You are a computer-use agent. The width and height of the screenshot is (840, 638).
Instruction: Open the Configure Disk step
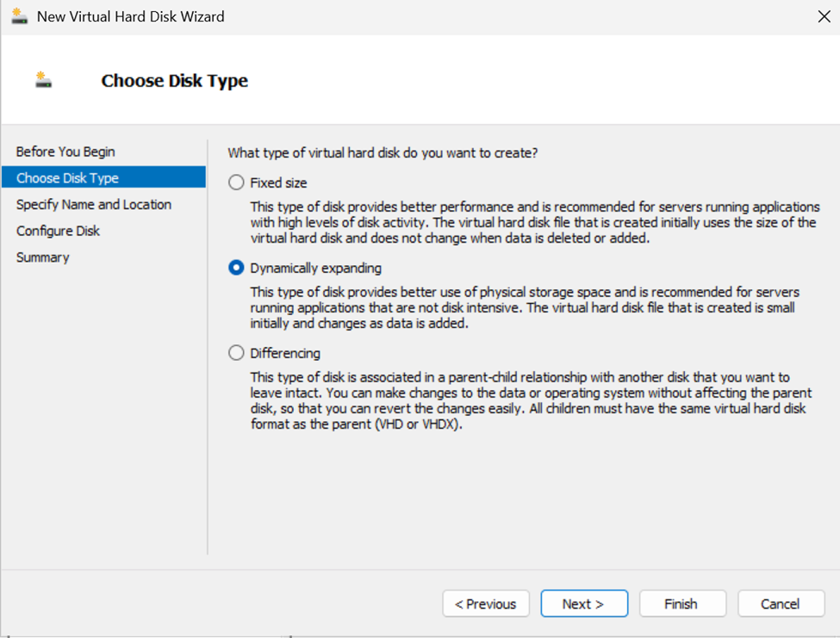coord(58,231)
